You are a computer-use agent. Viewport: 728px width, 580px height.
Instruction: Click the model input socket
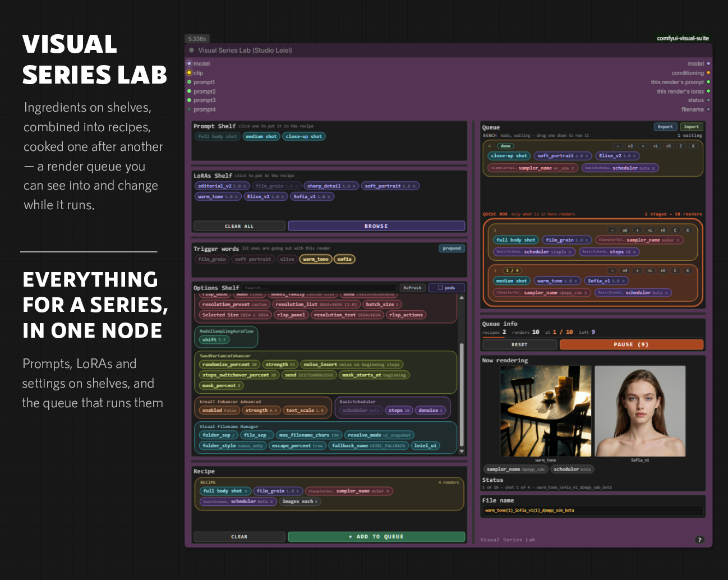point(189,63)
